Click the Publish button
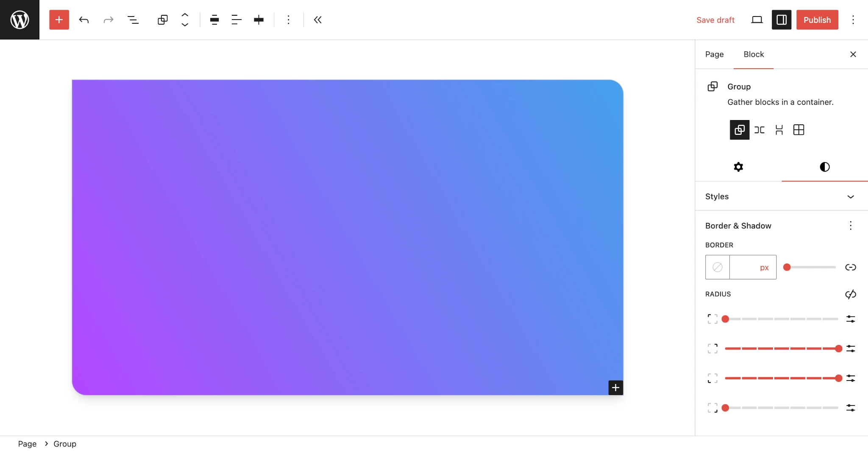 click(x=817, y=20)
